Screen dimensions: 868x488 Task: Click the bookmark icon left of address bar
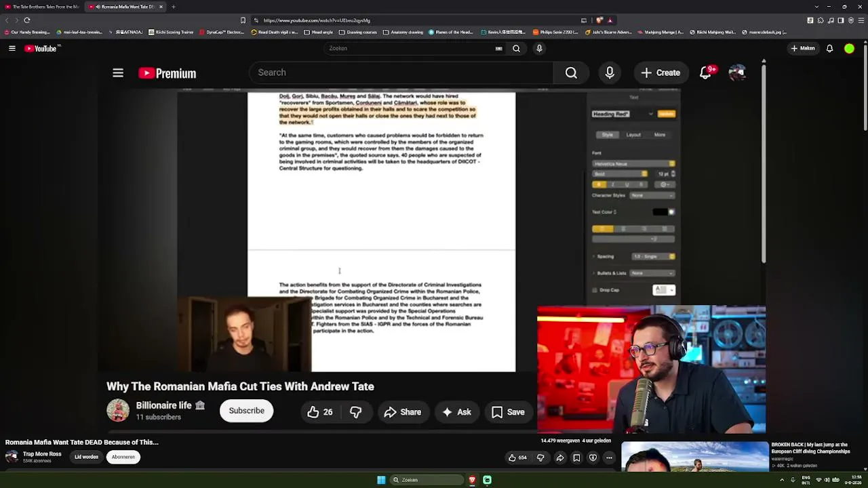coord(243,20)
